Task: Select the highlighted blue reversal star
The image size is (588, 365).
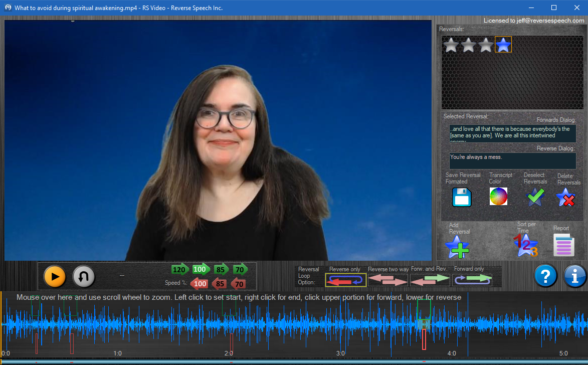Action: click(503, 45)
